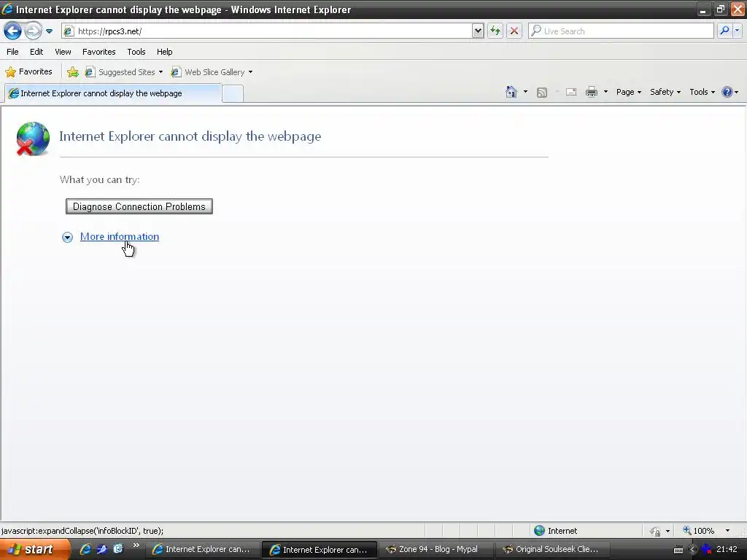Click the third Quick Launch icon
The width and height of the screenshot is (747, 560).
(118, 549)
